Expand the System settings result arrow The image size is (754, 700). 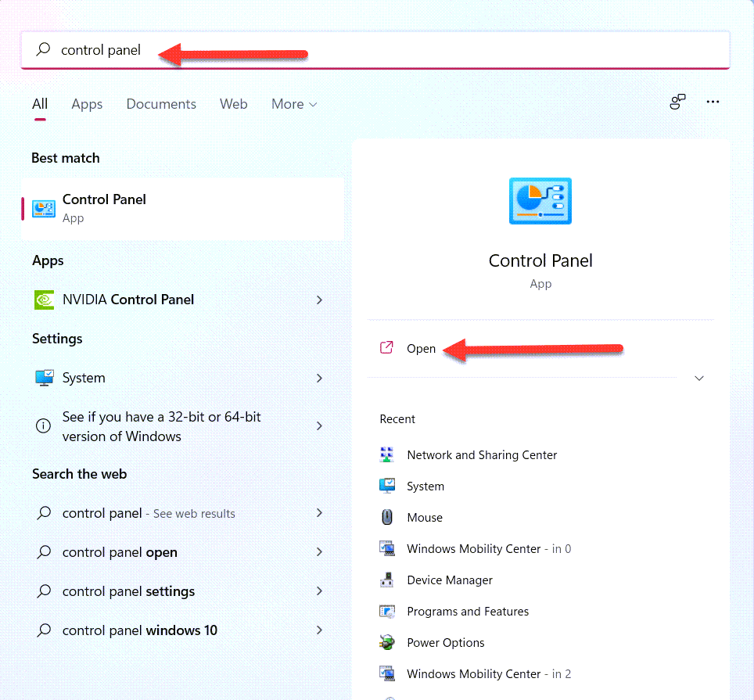click(x=319, y=378)
